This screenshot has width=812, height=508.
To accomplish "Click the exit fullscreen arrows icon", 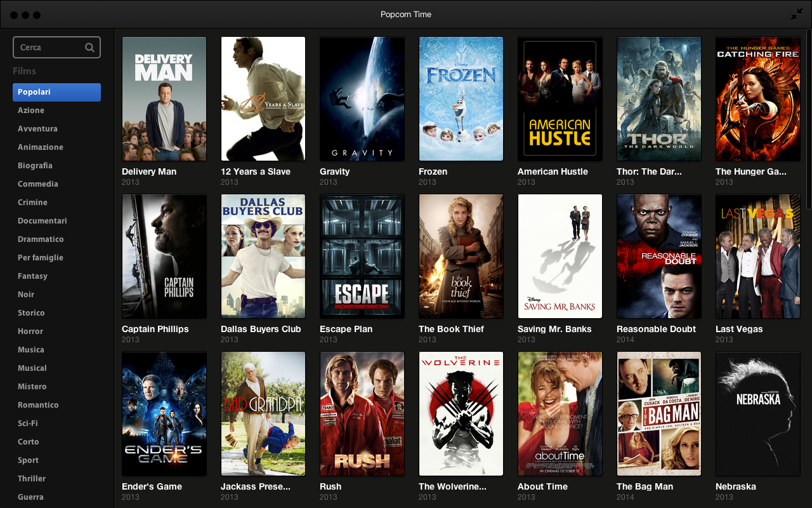I will point(797,15).
